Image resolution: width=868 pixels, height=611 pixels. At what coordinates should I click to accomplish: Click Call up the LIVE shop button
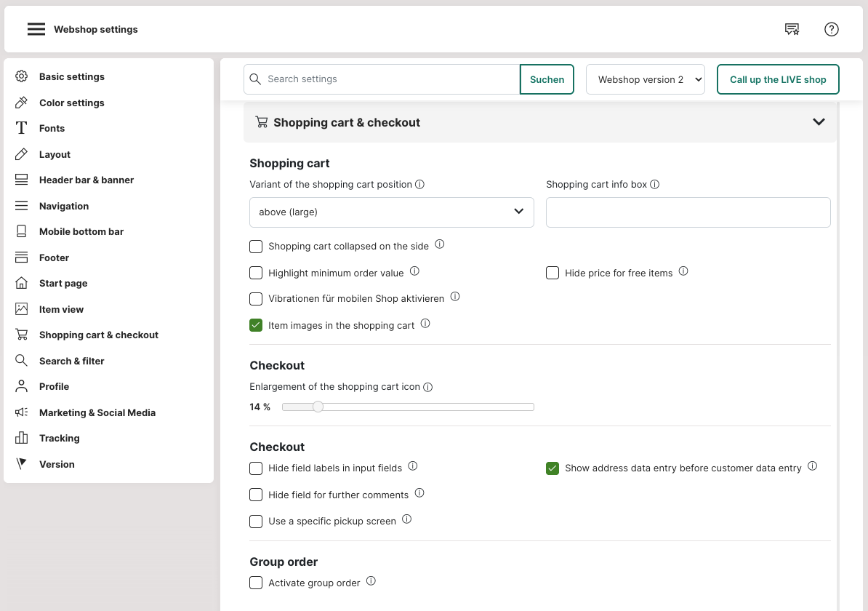[x=777, y=79]
